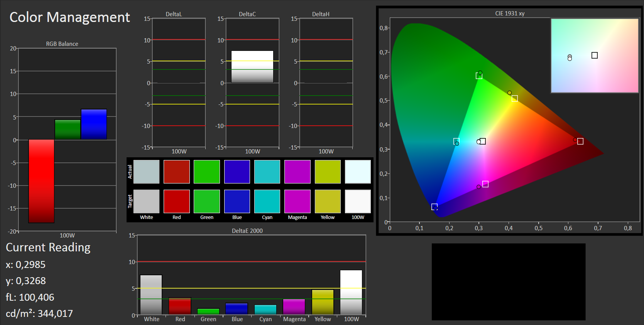Click the black pattern preview window
The height and width of the screenshot is (325, 644).
[x=509, y=282]
